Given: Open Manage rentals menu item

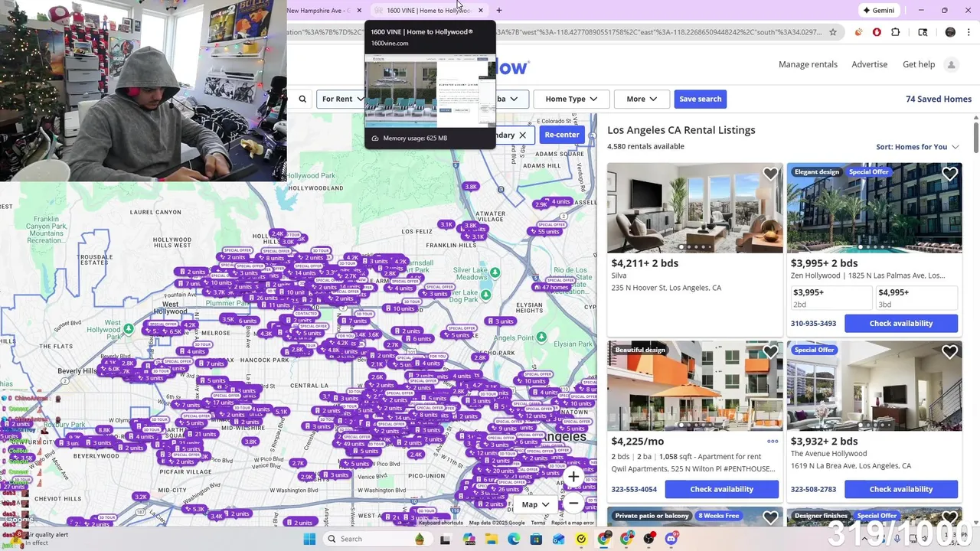Looking at the screenshot, I should pyautogui.click(x=808, y=64).
